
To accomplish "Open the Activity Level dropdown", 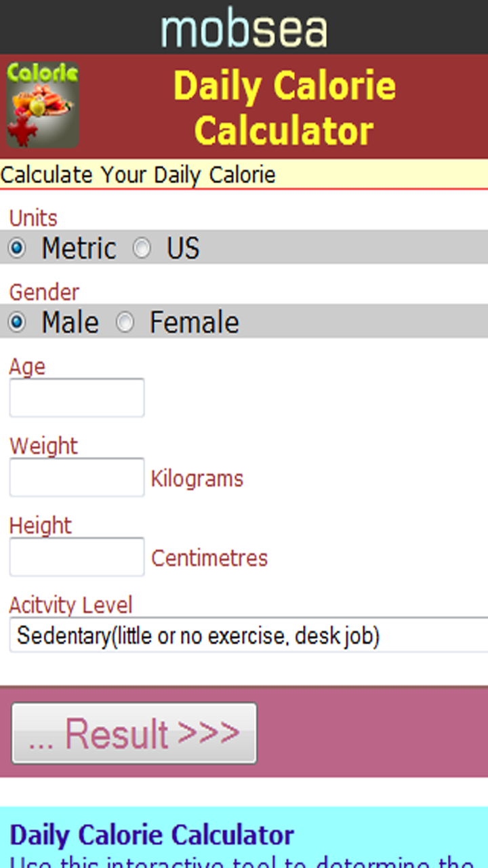I will coord(244,635).
